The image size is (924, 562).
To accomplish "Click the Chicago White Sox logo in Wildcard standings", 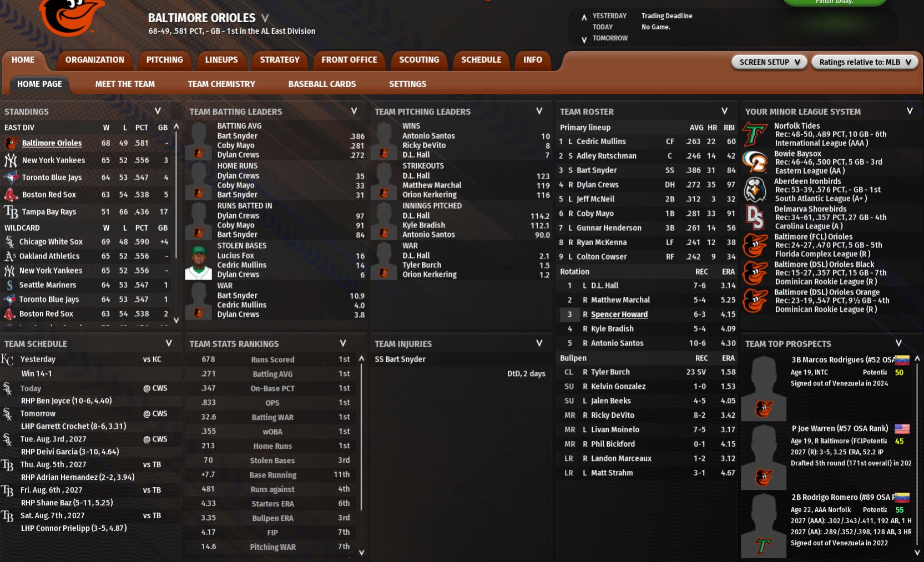I will [x=9, y=242].
